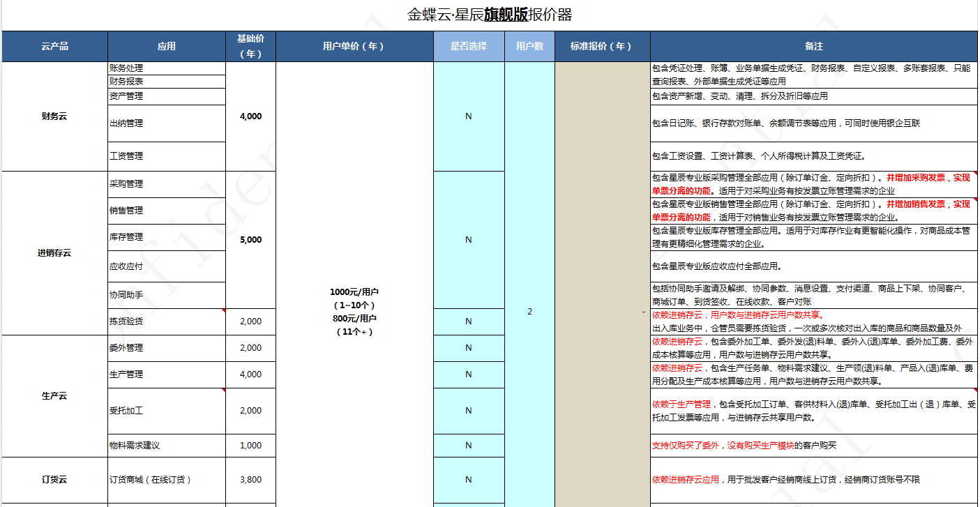Viewport: 980px width, 507px height.
Task: Select the 订货云 product cell
Action: click(54, 479)
